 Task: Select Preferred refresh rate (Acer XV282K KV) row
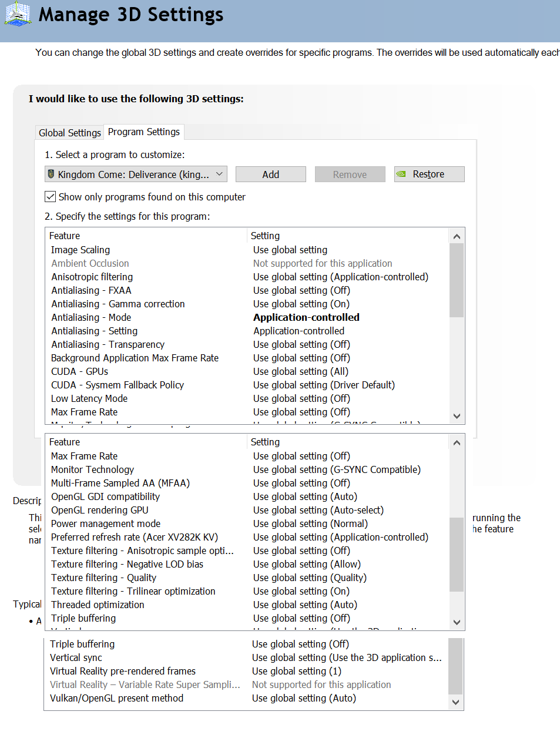pyautogui.click(x=247, y=537)
